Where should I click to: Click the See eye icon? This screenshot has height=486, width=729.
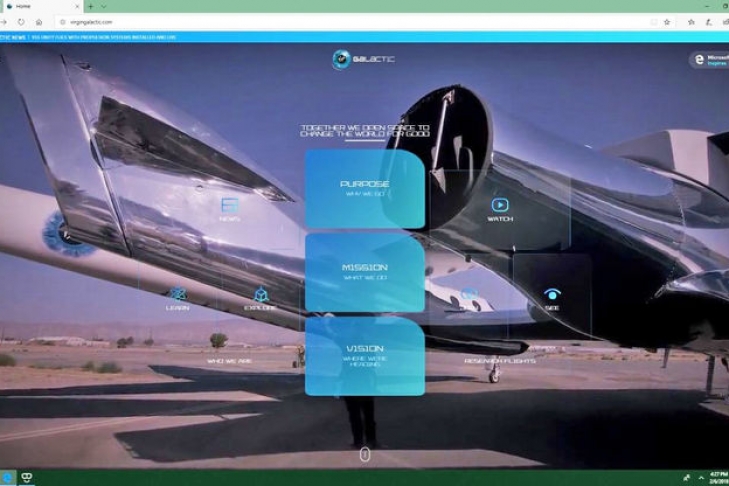552,297
